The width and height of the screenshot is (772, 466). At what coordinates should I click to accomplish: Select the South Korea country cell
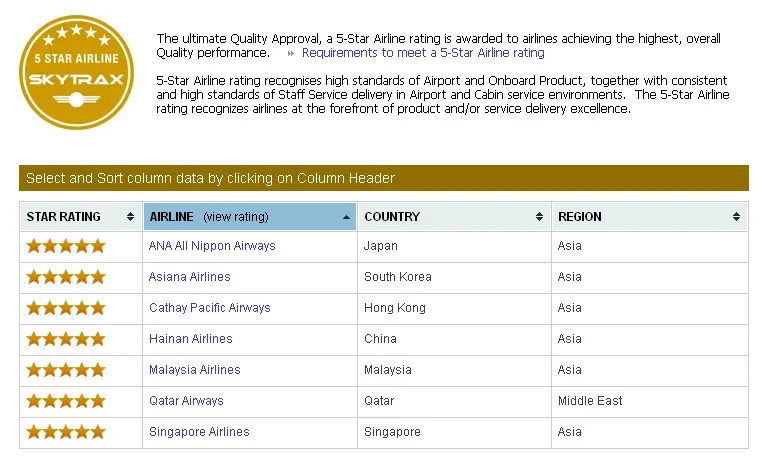click(454, 277)
